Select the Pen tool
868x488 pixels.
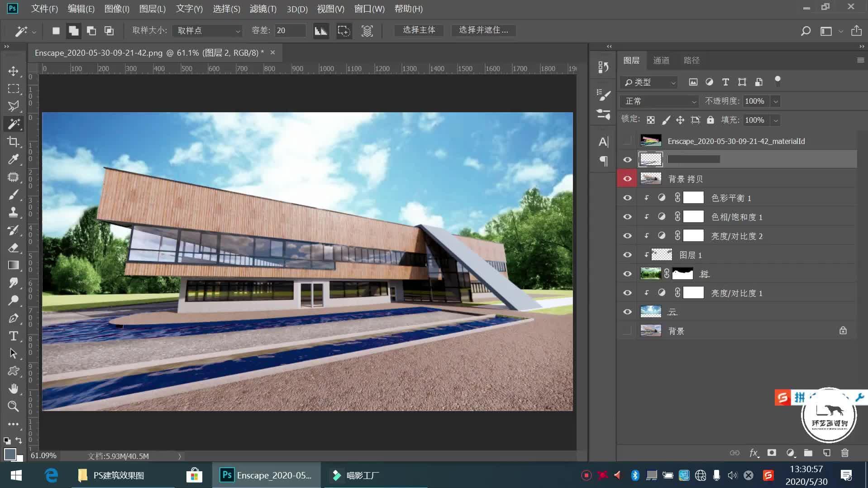tap(13, 318)
